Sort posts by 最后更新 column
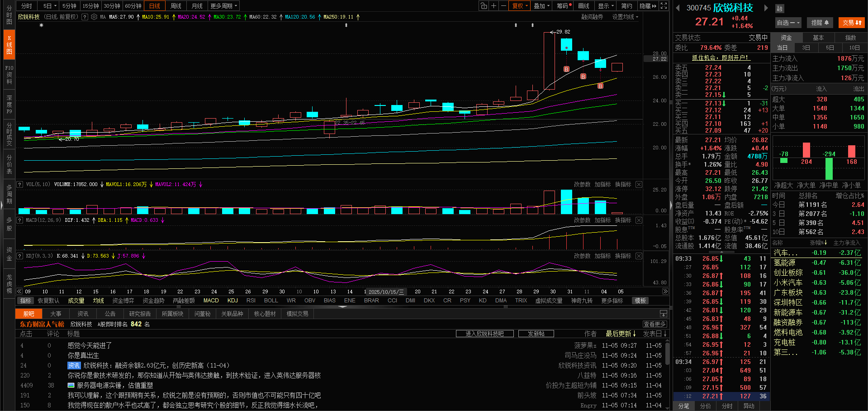 tap(621, 334)
